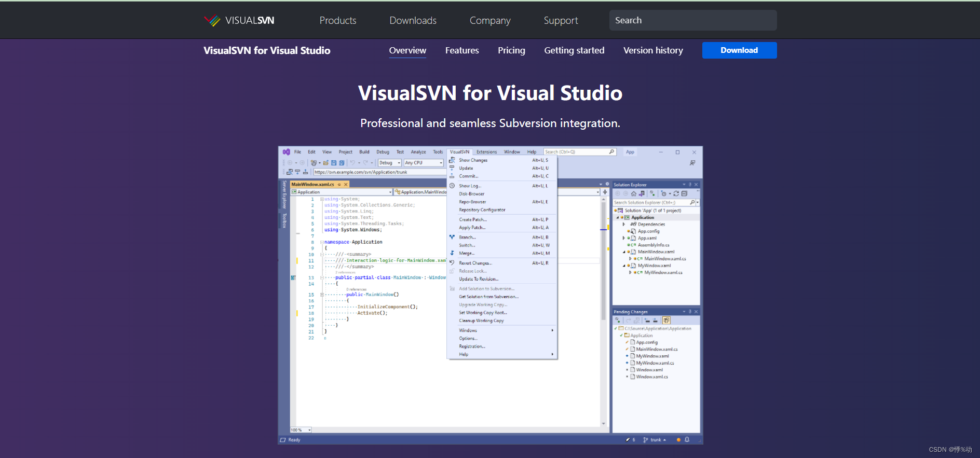Click the VisualSVN for Visual Studio title link
The width and height of the screenshot is (980, 458).
pos(267,50)
